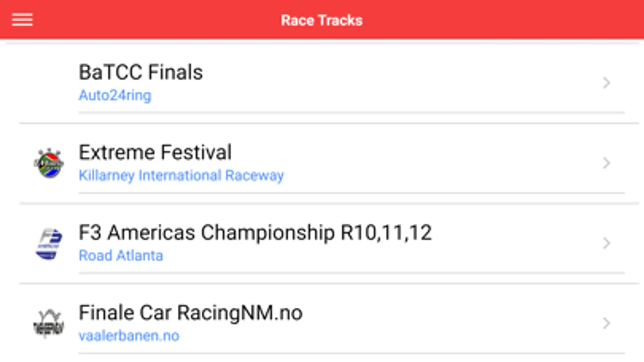Tap the Finale Car RacingNM.no chevron
Image resolution: width=644 pixels, height=362 pixels.
[606, 323]
